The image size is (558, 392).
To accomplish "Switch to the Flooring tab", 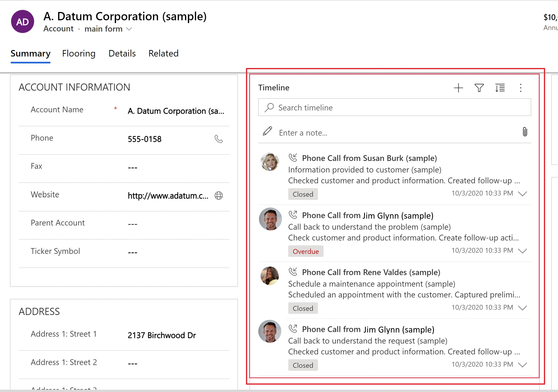I will [x=79, y=53].
